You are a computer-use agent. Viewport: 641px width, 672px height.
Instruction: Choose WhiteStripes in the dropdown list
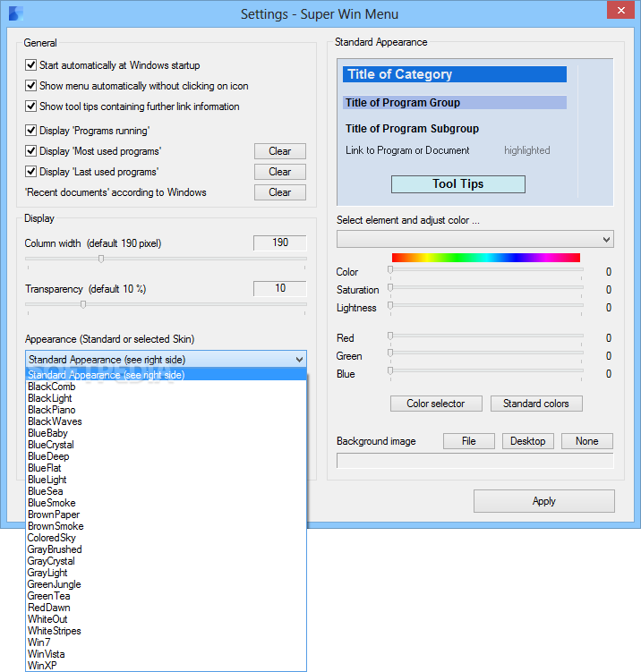coord(167,631)
